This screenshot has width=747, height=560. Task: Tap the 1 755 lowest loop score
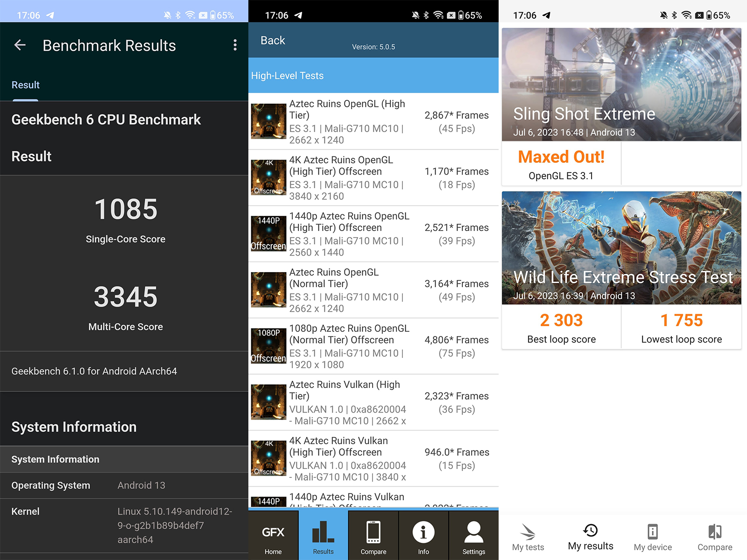(682, 320)
